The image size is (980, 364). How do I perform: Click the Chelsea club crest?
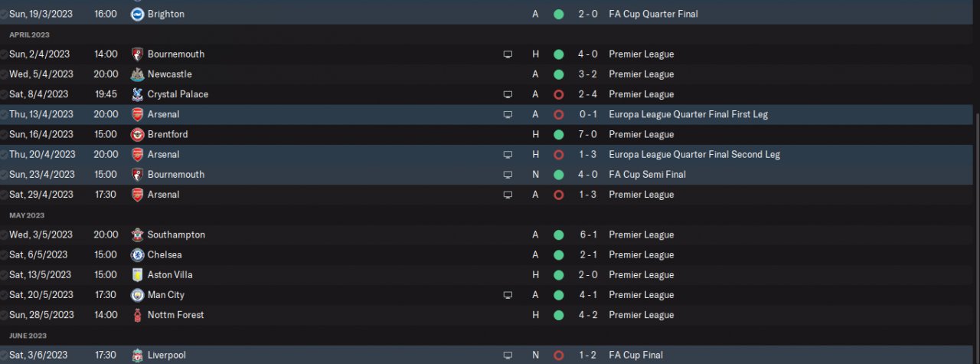138,254
